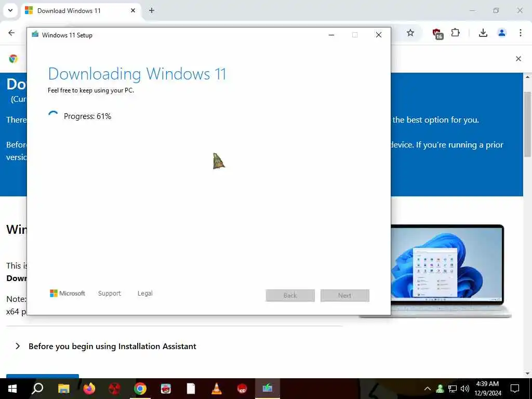The image size is (532, 399).
Task: Go back in Chrome
Action: click(11, 33)
